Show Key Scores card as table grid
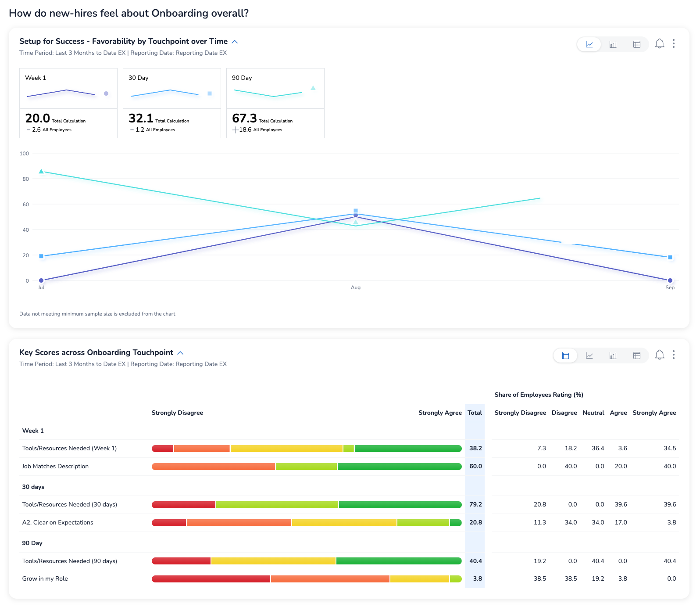 (637, 356)
